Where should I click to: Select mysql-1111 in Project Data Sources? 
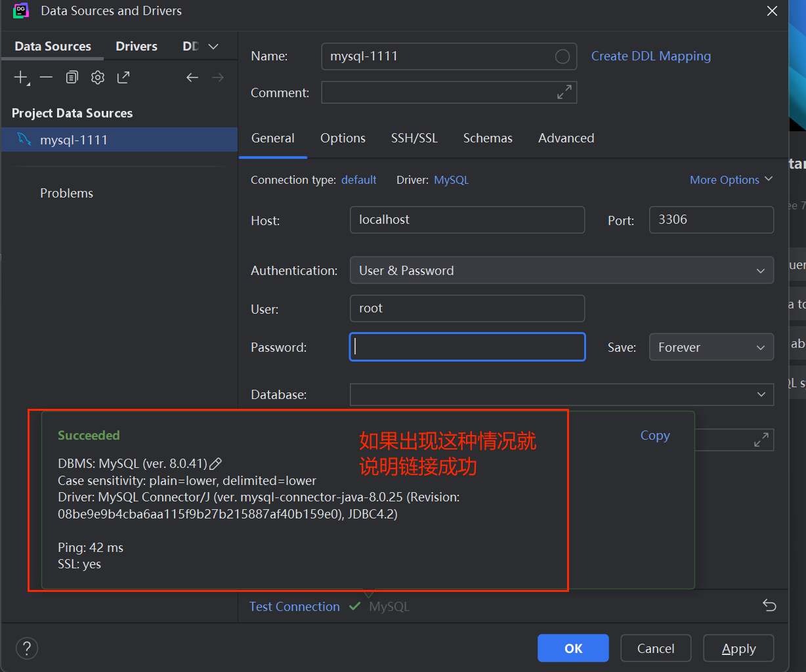click(x=119, y=139)
